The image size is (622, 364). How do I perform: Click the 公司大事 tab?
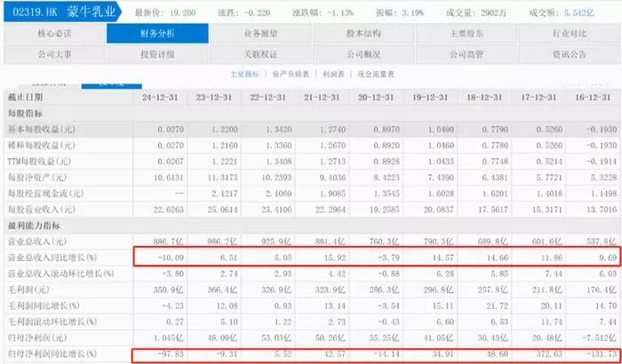tap(53, 53)
